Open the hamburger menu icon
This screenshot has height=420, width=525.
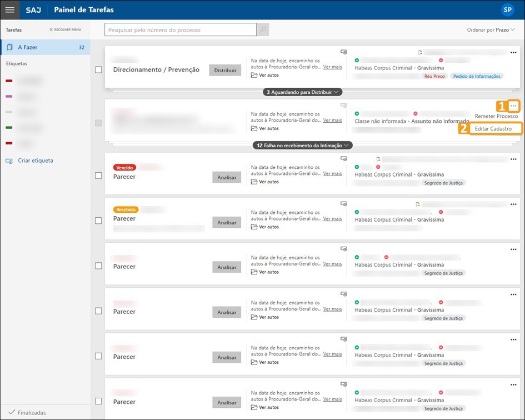9,10
